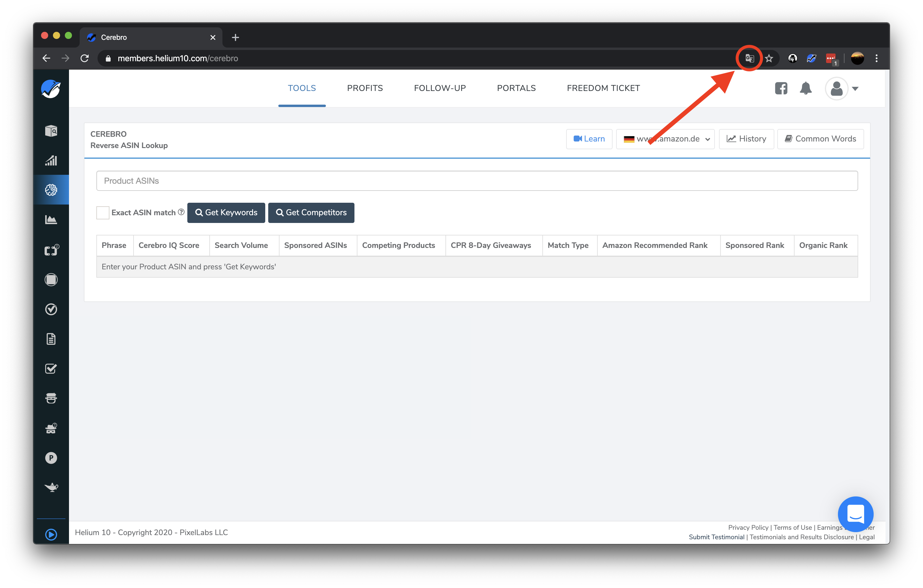Open the Scribbles document icon
Screen dimensions: 923x588
click(51, 339)
